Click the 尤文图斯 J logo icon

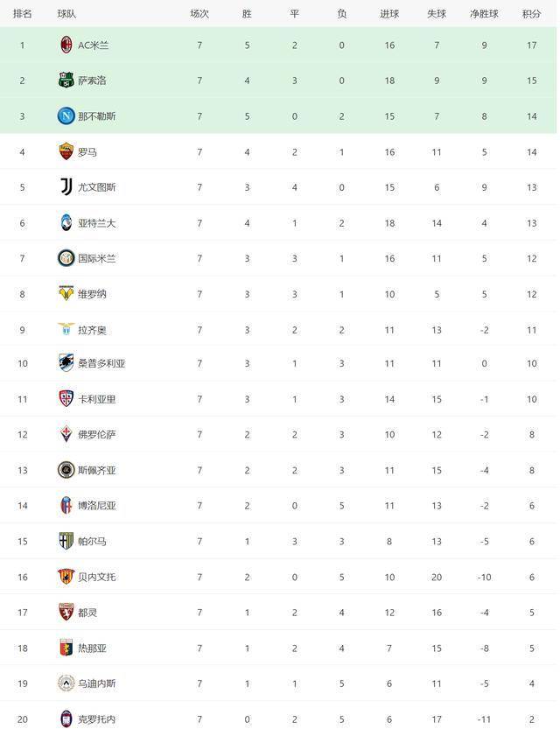coord(66,186)
